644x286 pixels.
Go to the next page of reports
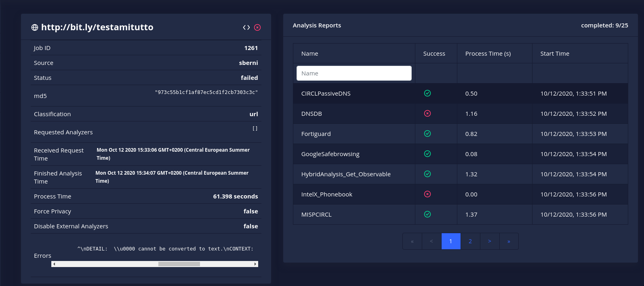[490, 241]
